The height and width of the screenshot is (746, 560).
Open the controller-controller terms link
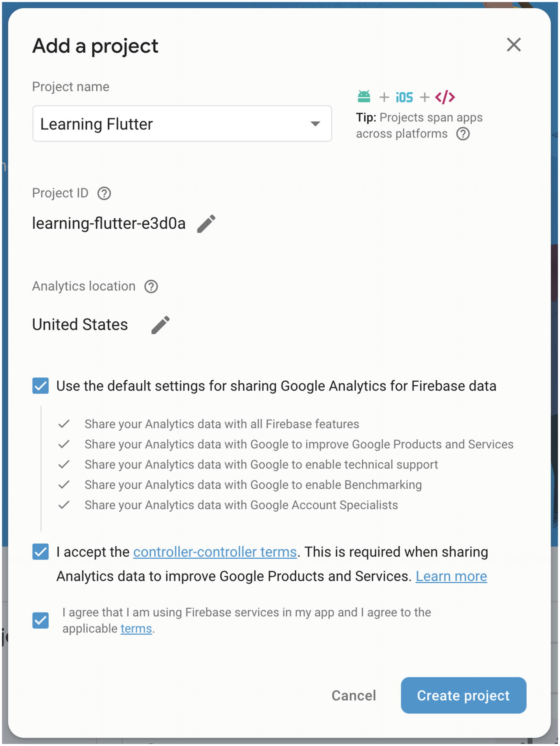point(215,552)
